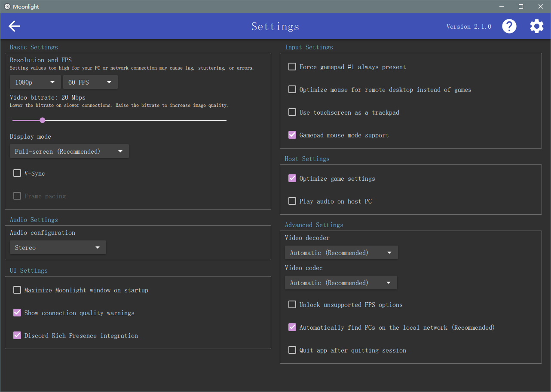Click the Basic Settings heading
Screen dimensions: 551x392
click(x=34, y=47)
